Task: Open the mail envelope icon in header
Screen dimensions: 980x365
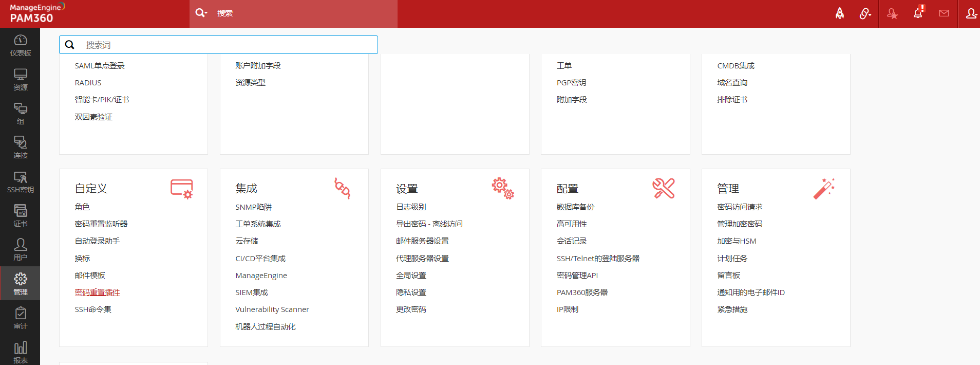Action: pyautogui.click(x=944, y=13)
